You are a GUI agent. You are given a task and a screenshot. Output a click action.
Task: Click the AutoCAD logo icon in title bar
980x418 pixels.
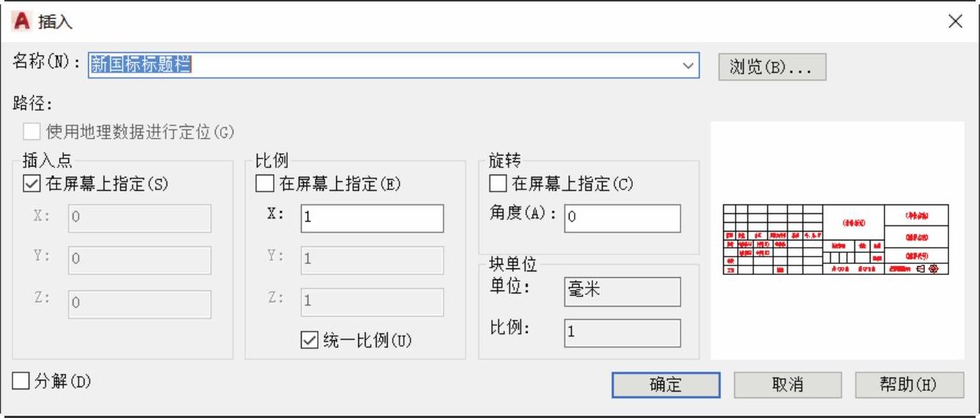click(23, 22)
